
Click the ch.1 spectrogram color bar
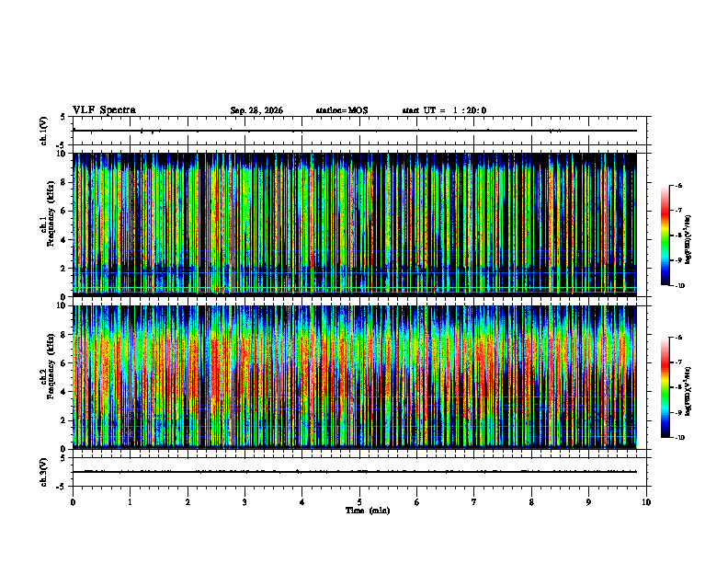pyautogui.click(x=665, y=236)
